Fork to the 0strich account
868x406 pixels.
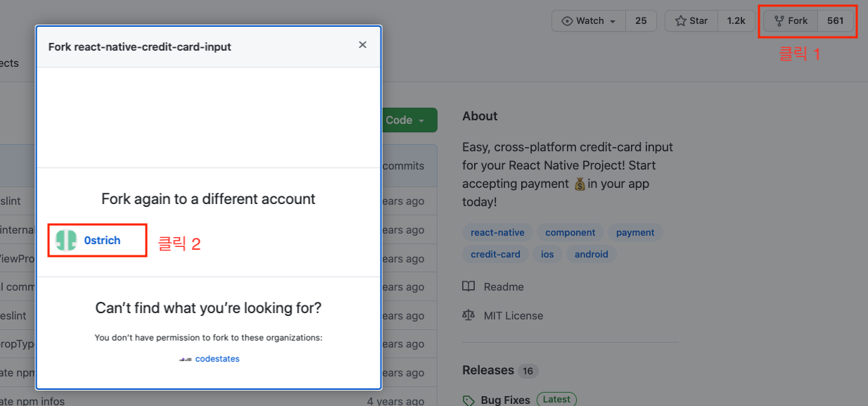pos(102,241)
